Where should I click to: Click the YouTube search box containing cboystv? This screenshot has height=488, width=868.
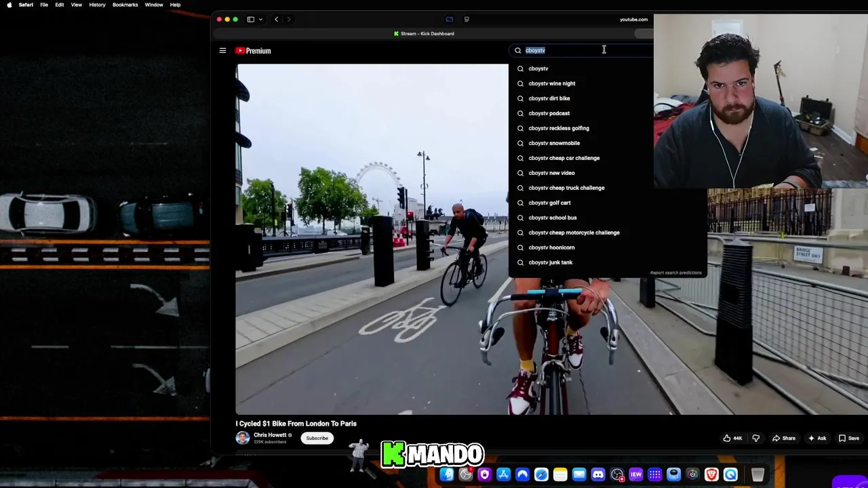[580, 50]
